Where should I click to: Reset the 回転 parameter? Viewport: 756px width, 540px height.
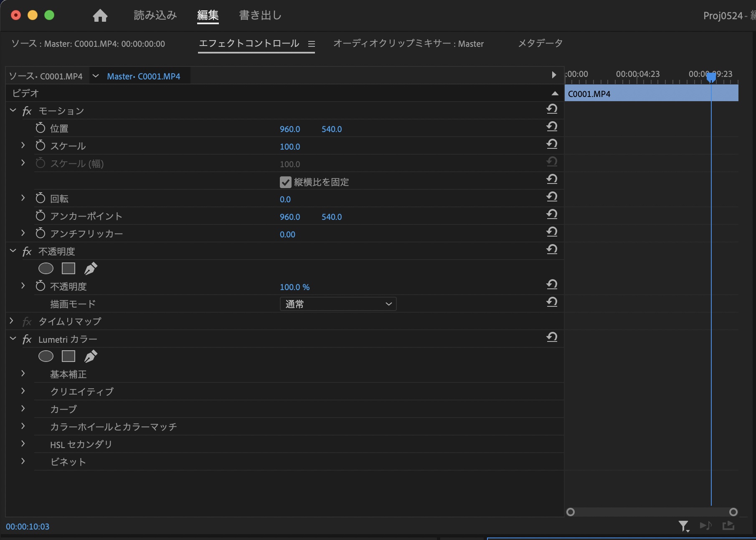[552, 197]
